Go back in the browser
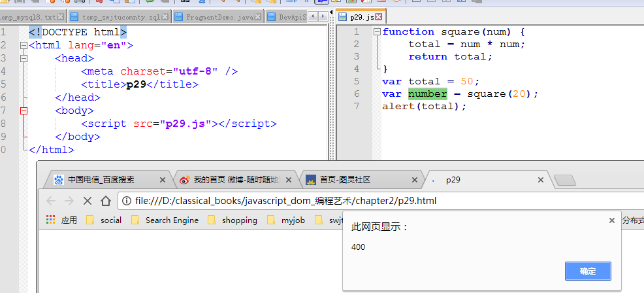The image size is (644, 293). pos(51,201)
